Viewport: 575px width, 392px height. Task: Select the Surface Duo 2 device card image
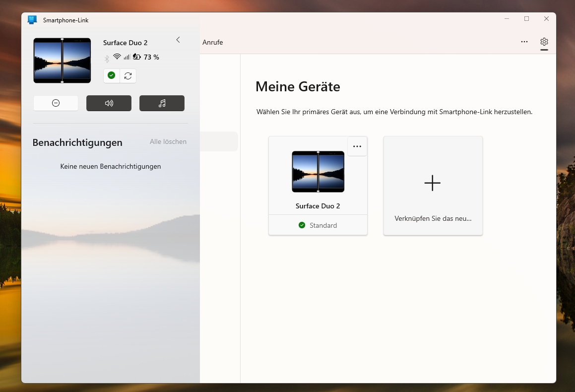(x=318, y=172)
